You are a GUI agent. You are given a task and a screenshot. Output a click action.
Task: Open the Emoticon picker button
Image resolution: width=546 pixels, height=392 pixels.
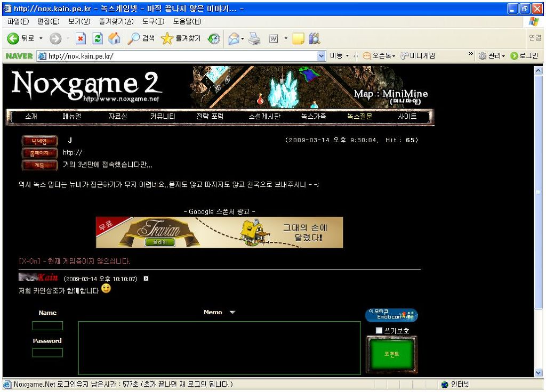(x=391, y=315)
